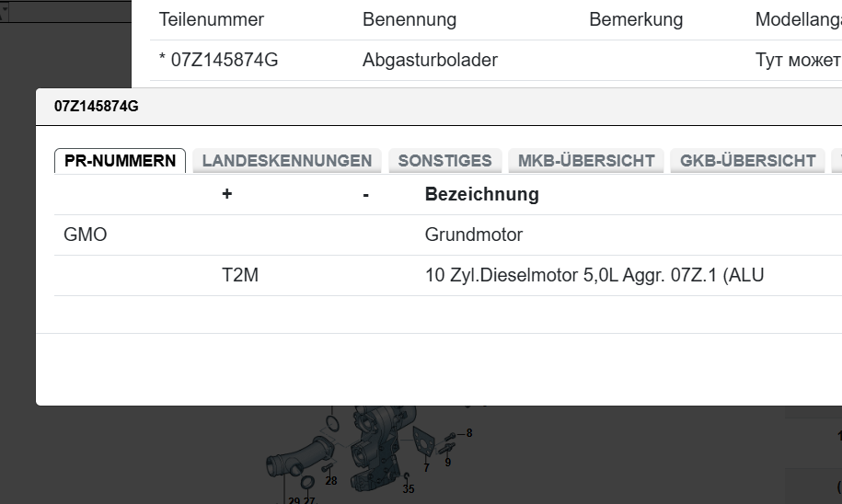Open the LANDESKENNUNGEN tab
Image resolution: width=842 pixels, height=504 pixels.
pyautogui.click(x=286, y=161)
